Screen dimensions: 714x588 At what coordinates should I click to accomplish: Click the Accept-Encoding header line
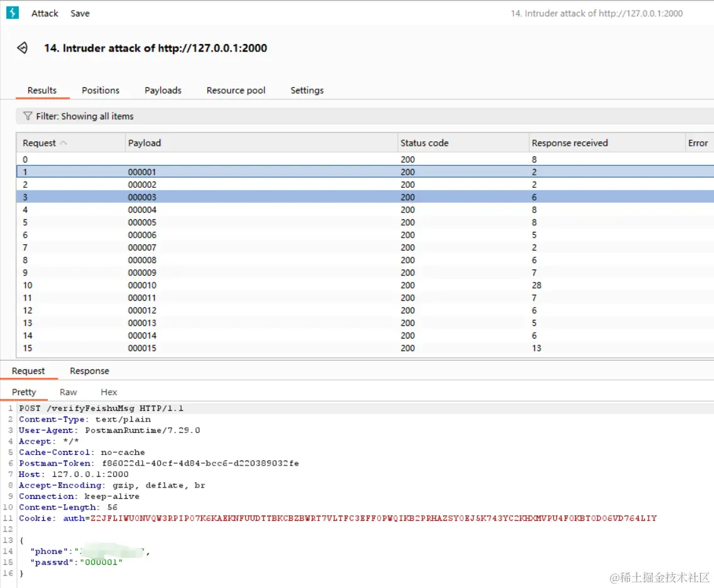[x=112, y=485]
